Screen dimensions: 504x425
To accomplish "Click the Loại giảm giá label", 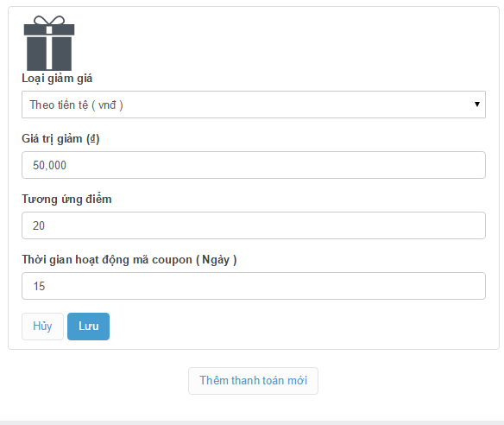I will pos(57,79).
